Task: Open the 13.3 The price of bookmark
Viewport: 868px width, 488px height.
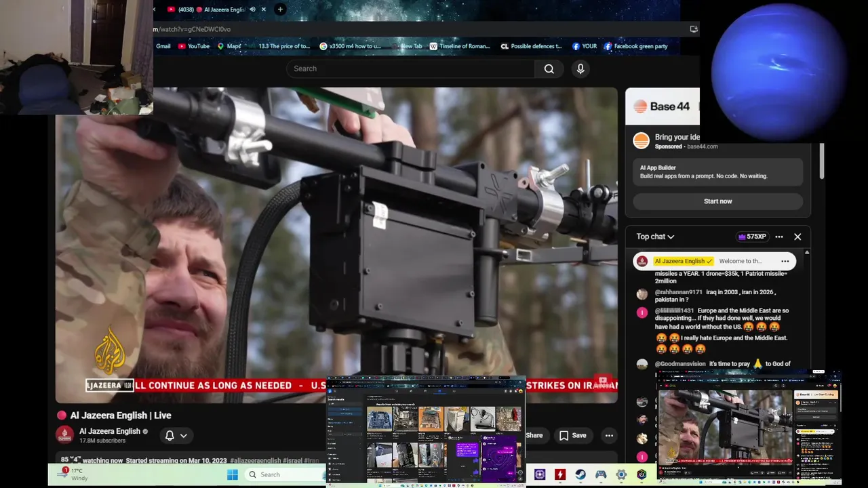Action: [283, 46]
